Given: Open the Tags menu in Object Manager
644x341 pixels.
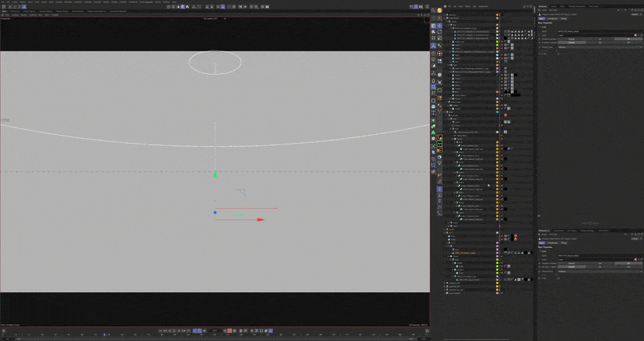Looking at the screenshot, I should click(x=475, y=7).
